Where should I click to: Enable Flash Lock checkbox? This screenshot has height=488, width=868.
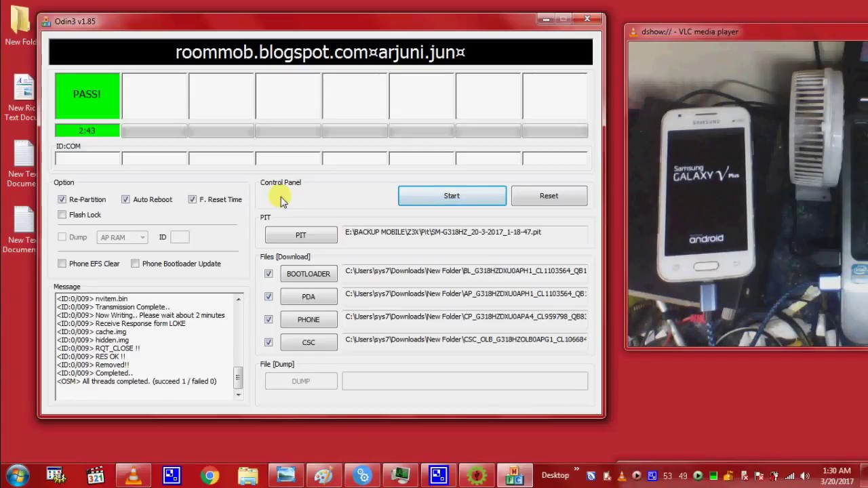[62, 215]
